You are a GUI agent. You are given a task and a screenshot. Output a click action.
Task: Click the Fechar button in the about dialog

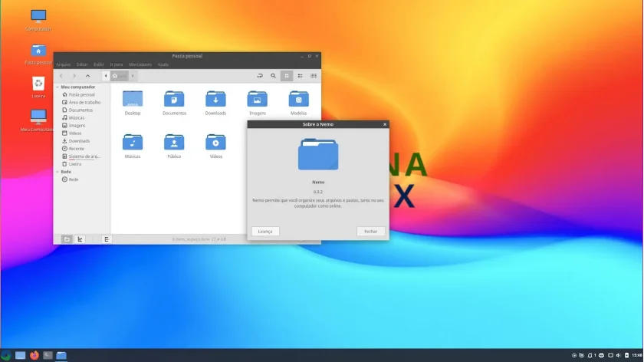pos(370,232)
